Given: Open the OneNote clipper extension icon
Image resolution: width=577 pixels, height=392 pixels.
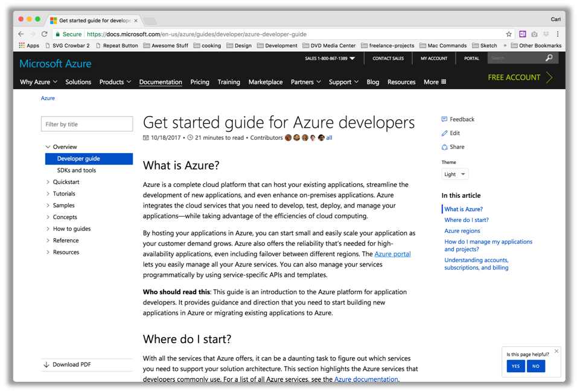Looking at the screenshot, I should (523, 34).
